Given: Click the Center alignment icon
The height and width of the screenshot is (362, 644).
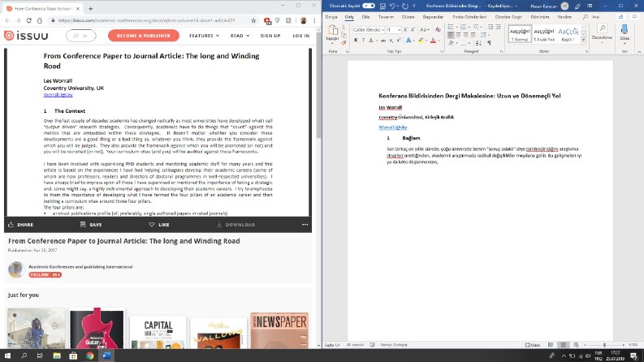Looking at the screenshot, I should click(x=458, y=35).
